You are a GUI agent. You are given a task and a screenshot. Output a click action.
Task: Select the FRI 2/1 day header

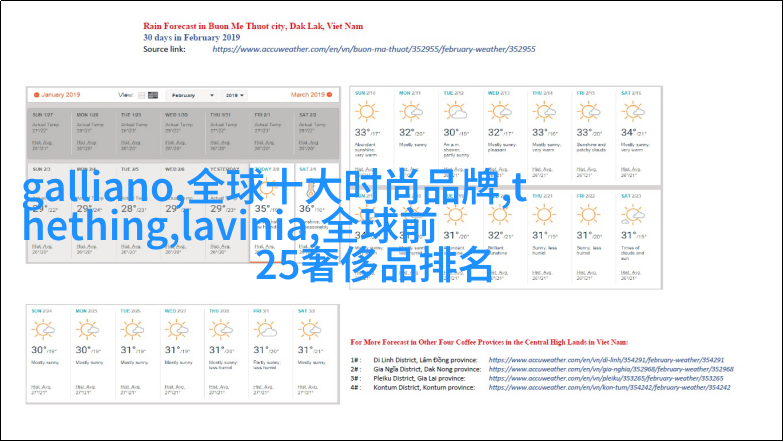click(x=262, y=115)
